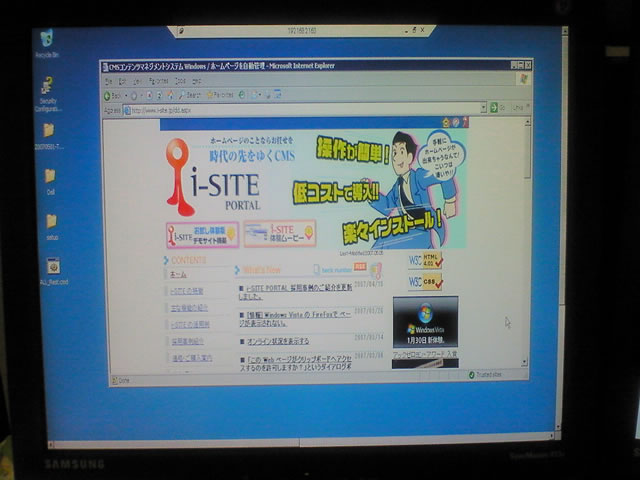Click IE page scrollbar up arrow
The width and height of the screenshot is (640, 480).
pyautogui.click(x=527, y=122)
